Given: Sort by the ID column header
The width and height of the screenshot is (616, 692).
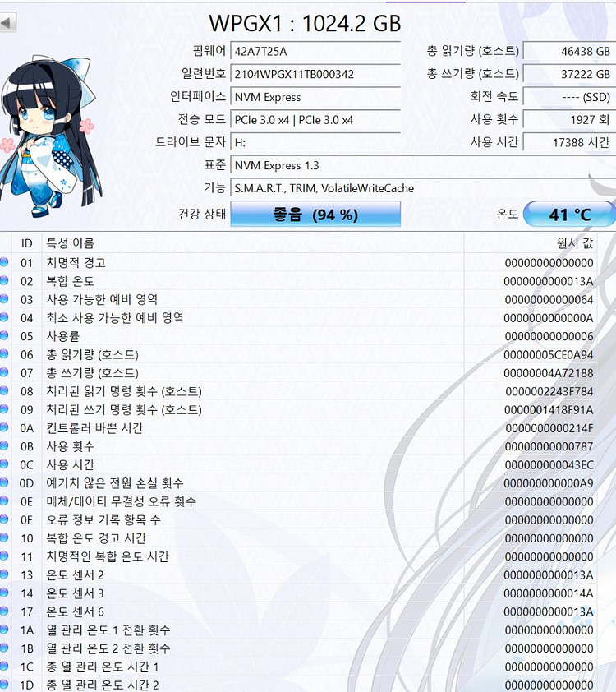Looking at the screenshot, I should (26, 243).
